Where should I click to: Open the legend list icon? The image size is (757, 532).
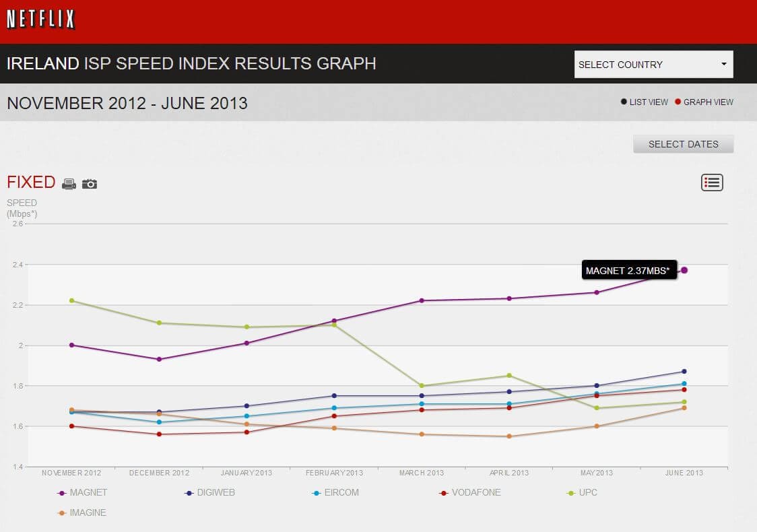pos(712,182)
